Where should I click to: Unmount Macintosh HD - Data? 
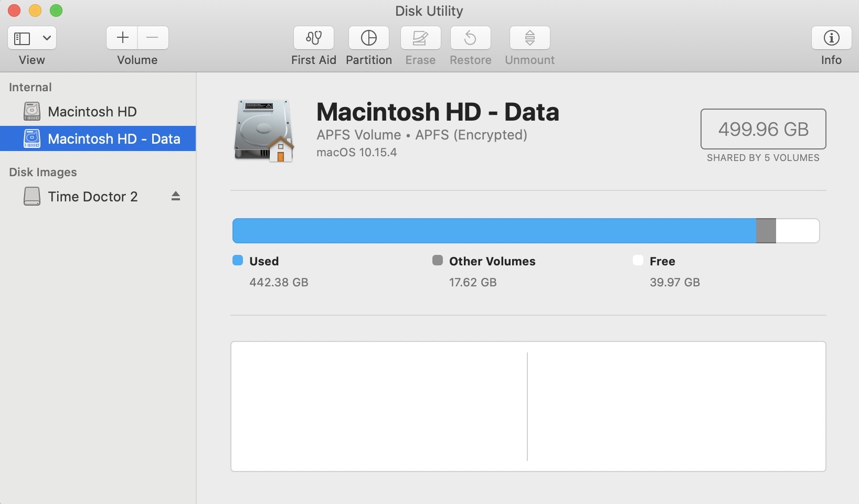pos(529,45)
